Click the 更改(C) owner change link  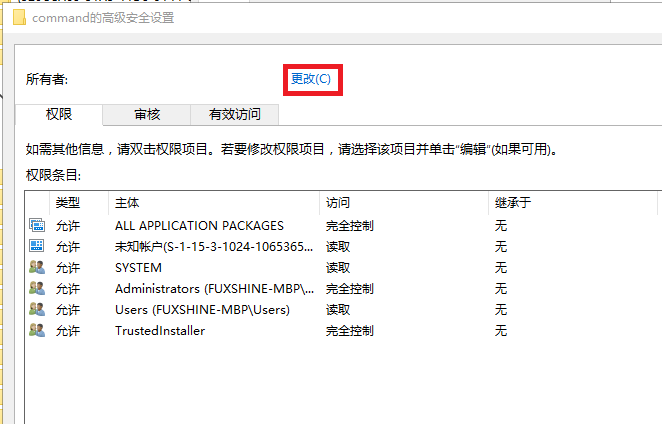tap(311, 79)
